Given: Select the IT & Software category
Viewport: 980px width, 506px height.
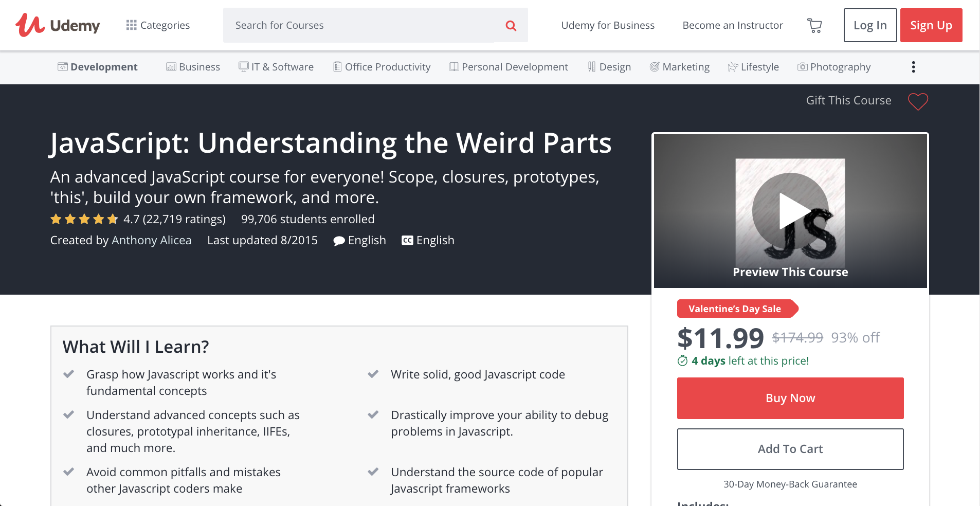Looking at the screenshot, I should coord(276,67).
